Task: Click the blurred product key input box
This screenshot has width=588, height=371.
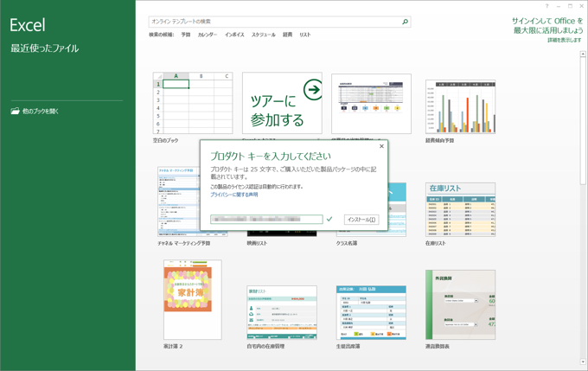Action: [x=266, y=219]
